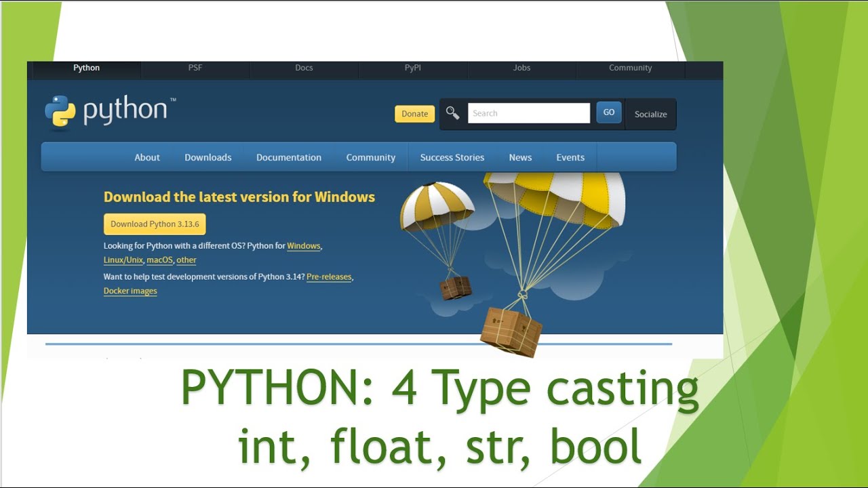Open the About menu in the navigation bar
The height and width of the screenshot is (488, 868).
[x=147, y=157]
